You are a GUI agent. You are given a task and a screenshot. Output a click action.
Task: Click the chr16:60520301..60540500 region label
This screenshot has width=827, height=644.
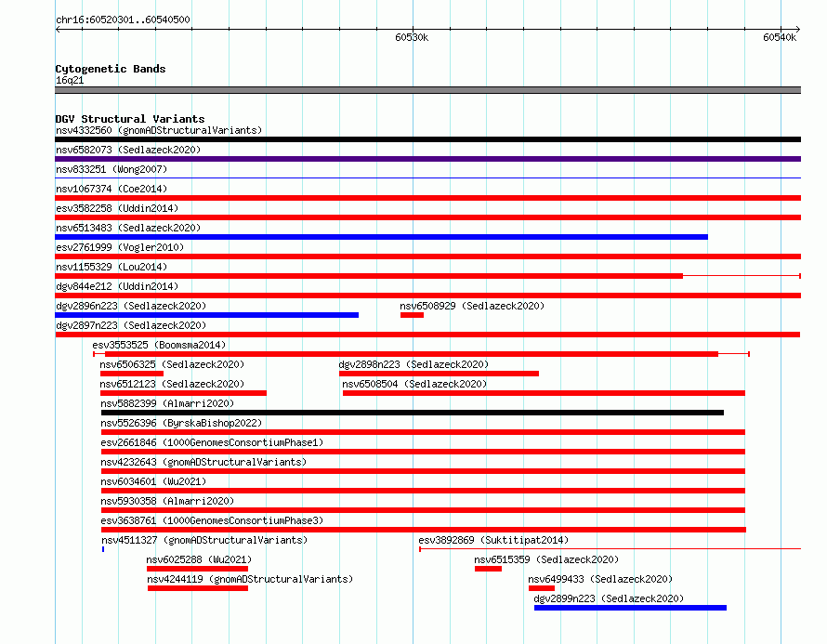(123, 20)
